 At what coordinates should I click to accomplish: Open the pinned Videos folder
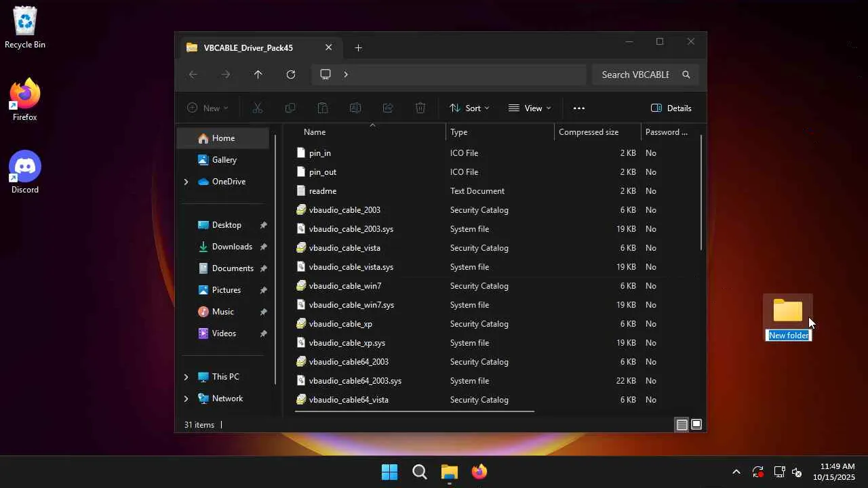[223, 333]
